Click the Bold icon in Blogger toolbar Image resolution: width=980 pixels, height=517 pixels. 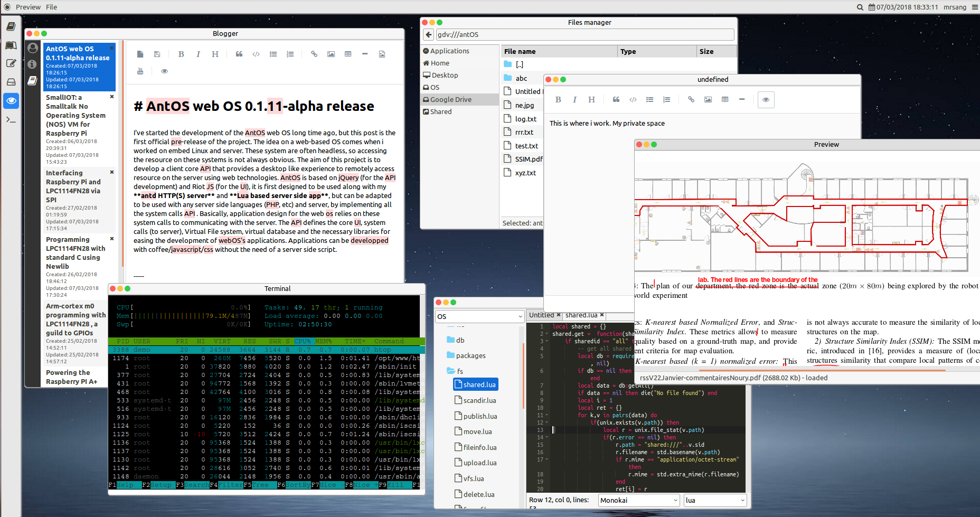[x=181, y=54]
